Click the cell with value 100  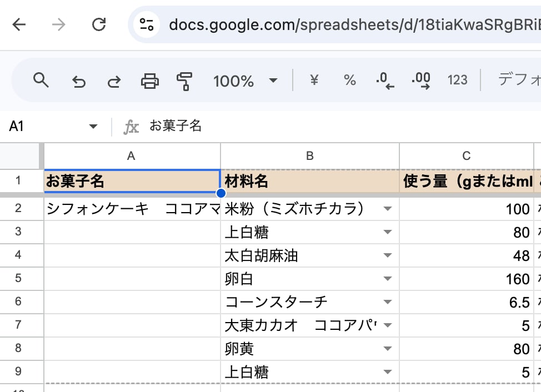[x=467, y=209]
